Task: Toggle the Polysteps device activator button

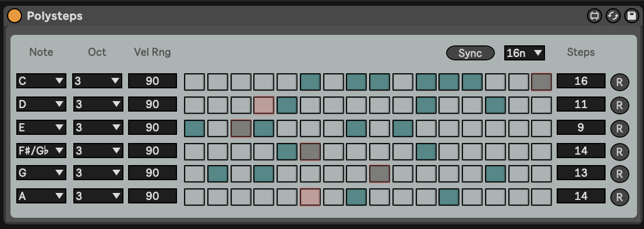Action: point(15,16)
